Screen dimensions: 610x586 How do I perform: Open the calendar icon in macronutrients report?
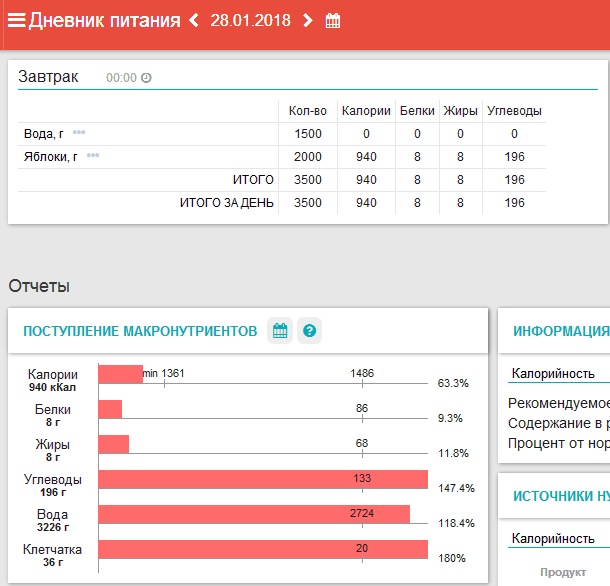(281, 331)
